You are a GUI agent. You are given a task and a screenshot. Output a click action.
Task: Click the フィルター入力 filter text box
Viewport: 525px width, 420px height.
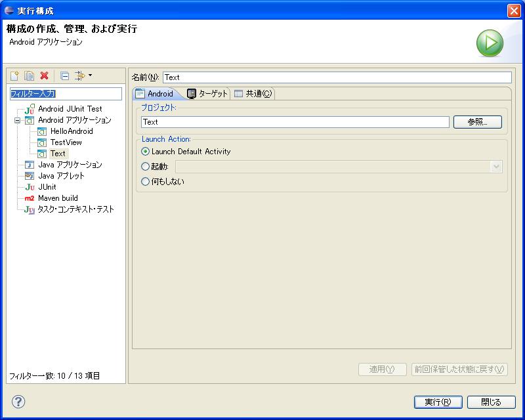pyautogui.click(x=66, y=94)
